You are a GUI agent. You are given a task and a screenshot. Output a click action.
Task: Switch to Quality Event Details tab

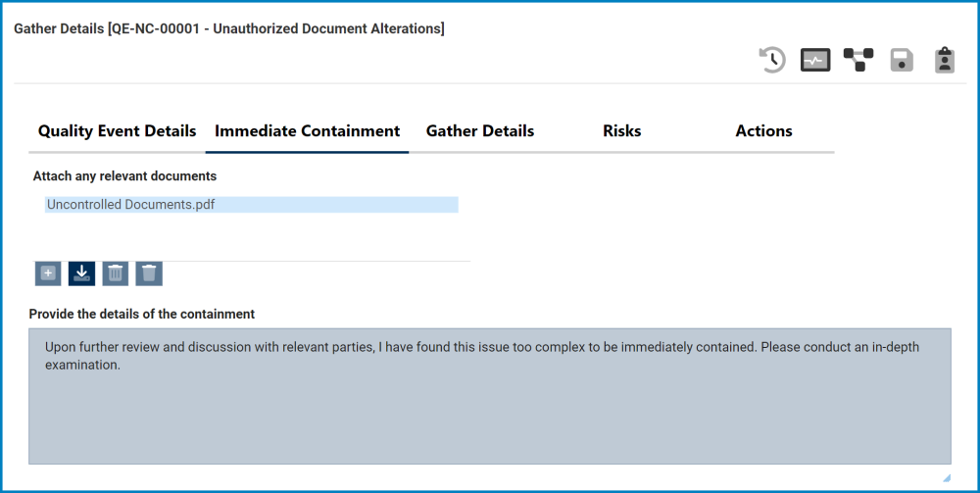(x=117, y=131)
